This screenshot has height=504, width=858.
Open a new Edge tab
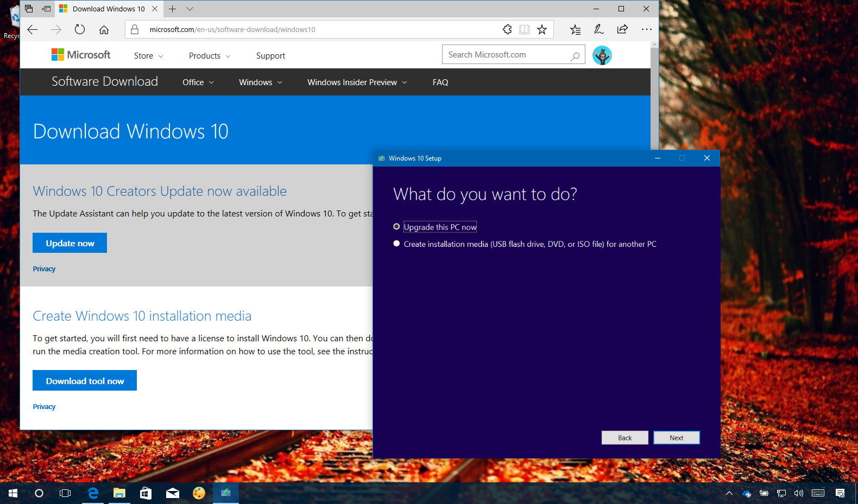(172, 9)
